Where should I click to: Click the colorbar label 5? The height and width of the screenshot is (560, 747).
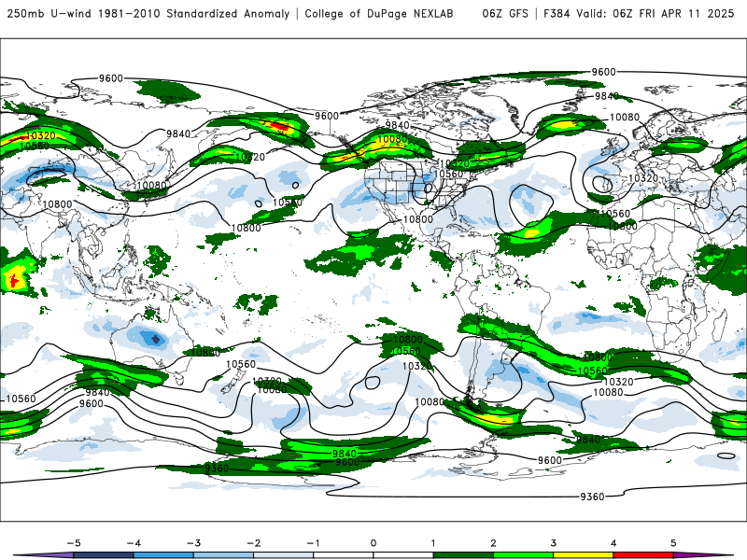[673, 543]
